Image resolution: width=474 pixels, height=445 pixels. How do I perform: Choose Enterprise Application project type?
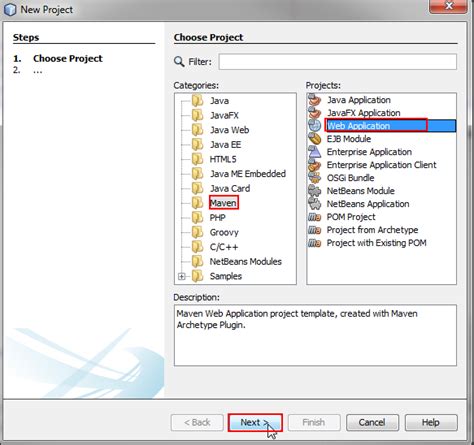369,152
